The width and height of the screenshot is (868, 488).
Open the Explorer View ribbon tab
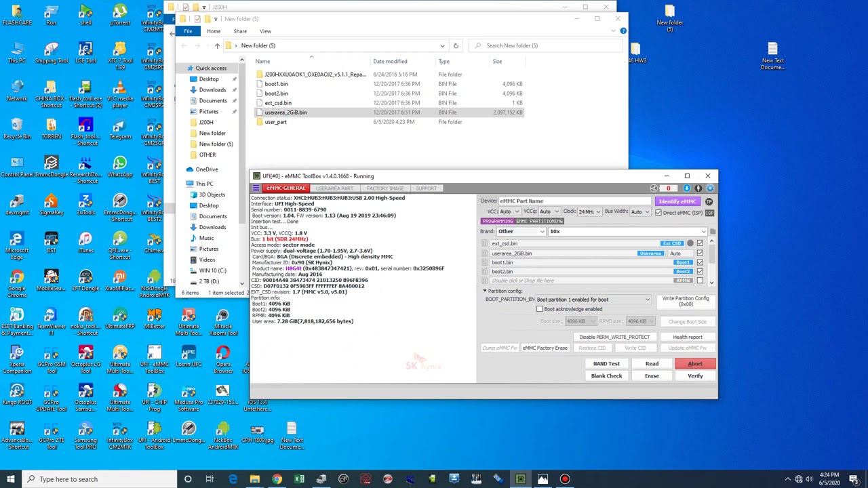265,31
